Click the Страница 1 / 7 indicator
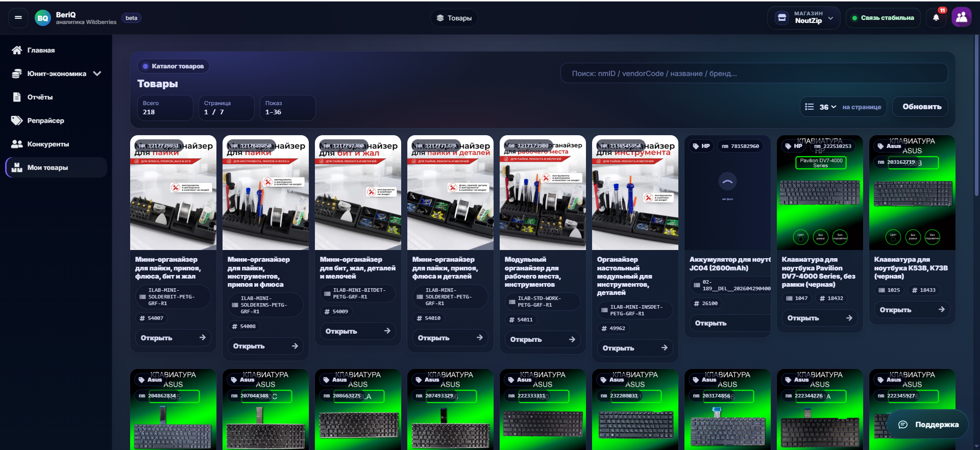This screenshot has height=450, width=980. pos(226,108)
